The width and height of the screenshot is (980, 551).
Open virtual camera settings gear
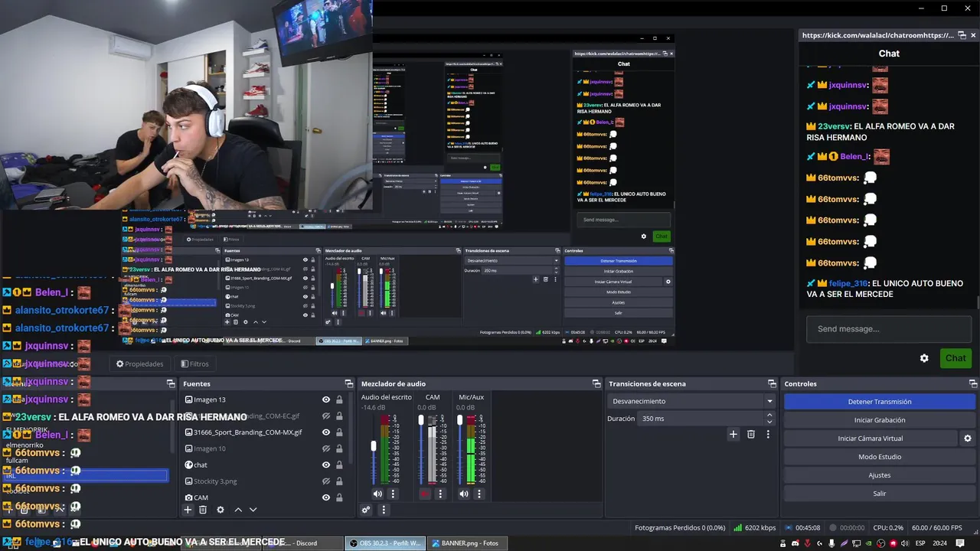968,439
